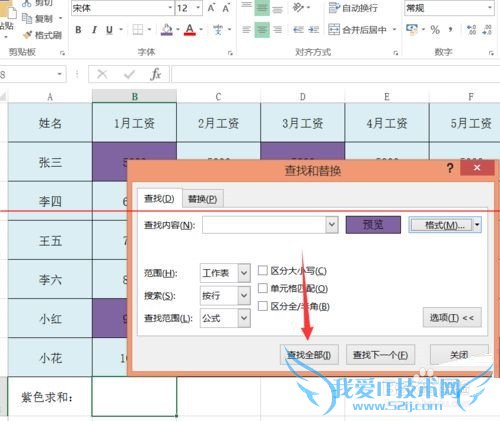Screen dimensions: 500x421
Task: Click the find content input field
Action: coord(264,225)
